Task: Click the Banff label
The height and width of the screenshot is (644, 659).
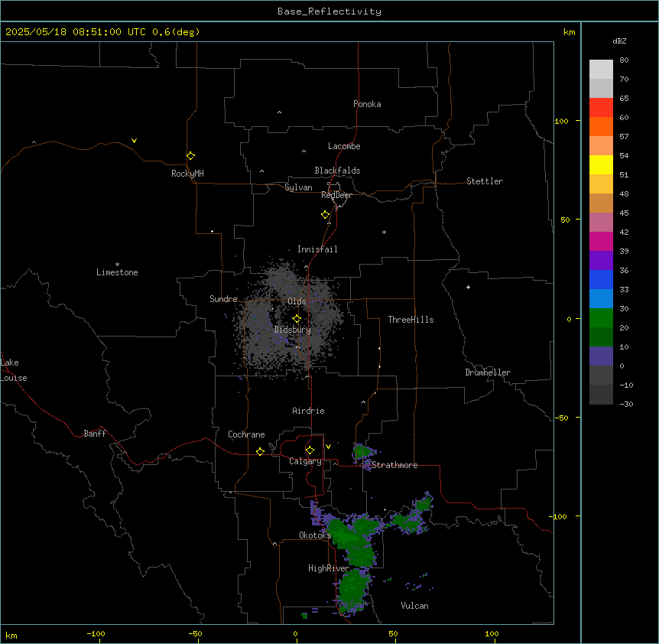Action: point(95,434)
